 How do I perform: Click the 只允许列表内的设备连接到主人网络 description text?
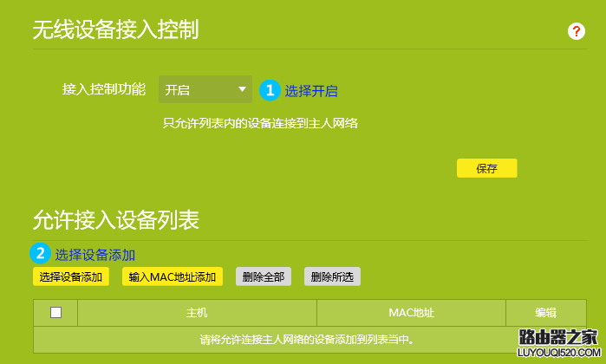coord(260,123)
